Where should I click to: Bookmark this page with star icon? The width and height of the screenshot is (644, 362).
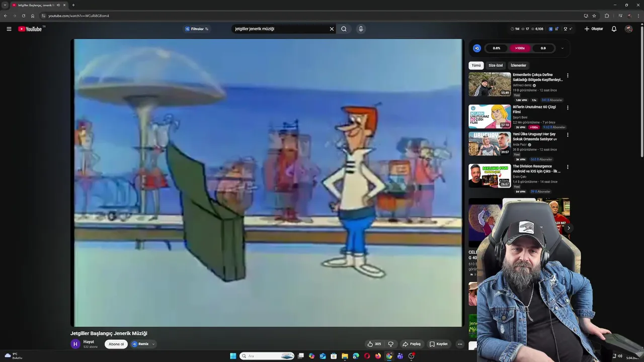tap(594, 16)
